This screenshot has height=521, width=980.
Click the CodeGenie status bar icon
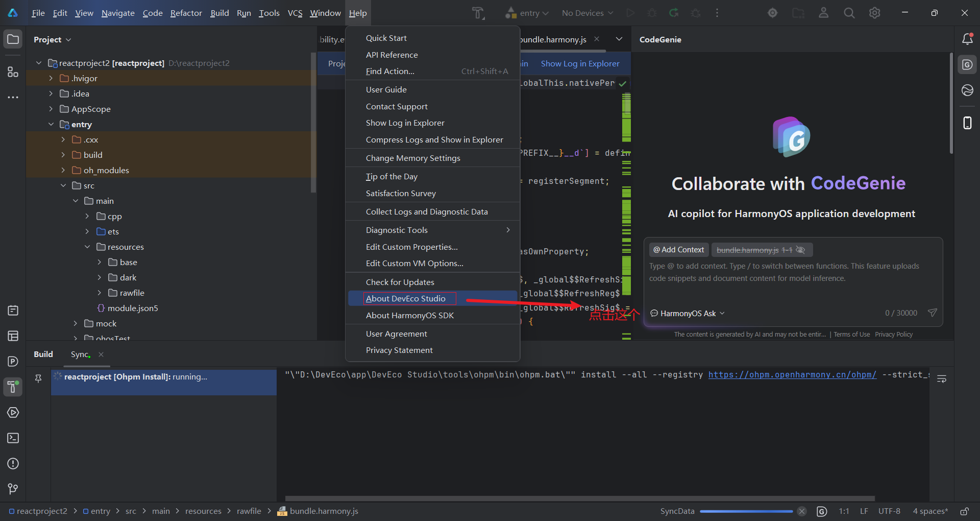click(821, 511)
